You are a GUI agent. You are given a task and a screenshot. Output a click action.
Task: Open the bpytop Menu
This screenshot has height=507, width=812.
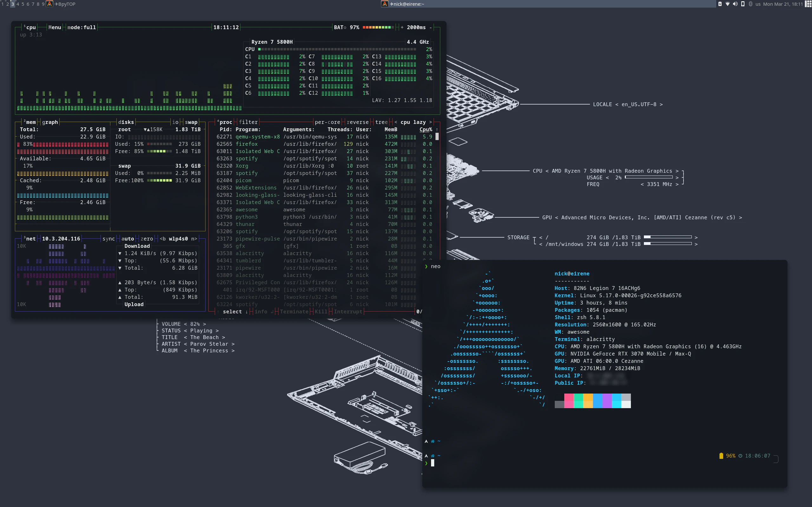55,28
